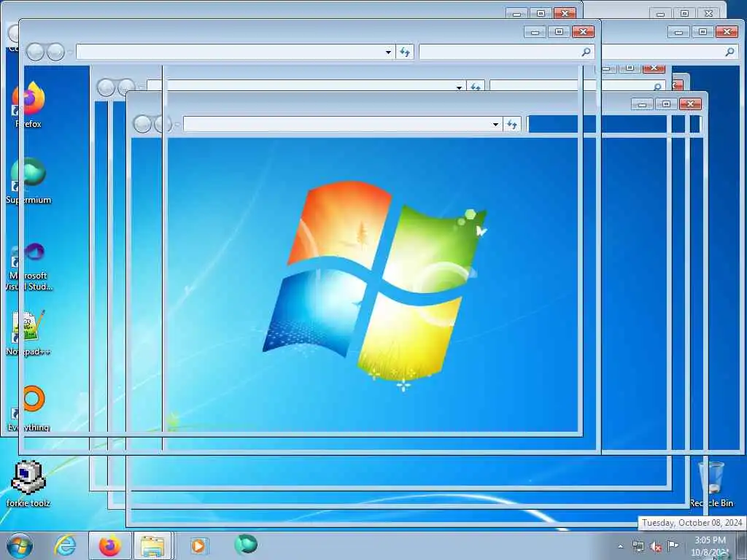Expand the innermost window's address dropdown
This screenshot has width=747, height=560.
tap(495, 124)
